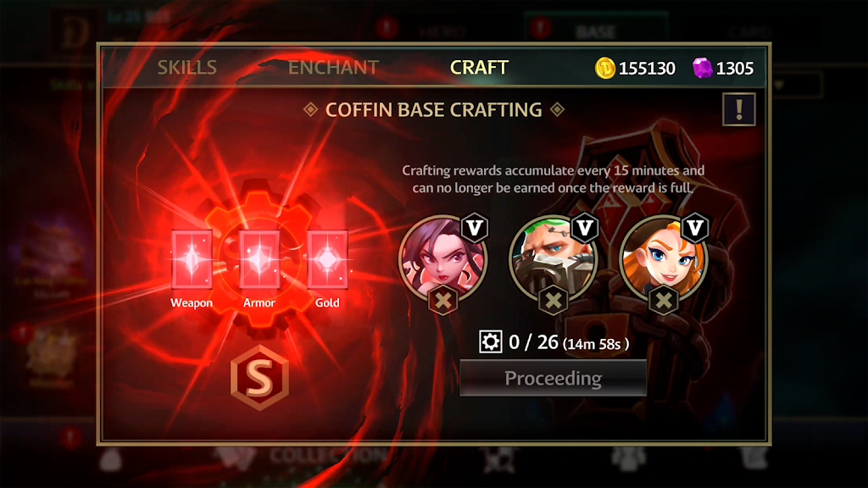Open the CRAFT tab

pyautogui.click(x=480, y=68)
